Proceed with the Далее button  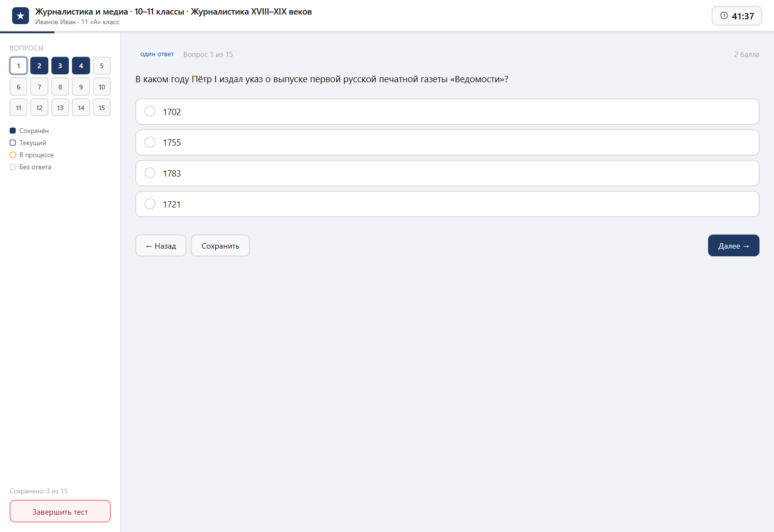733,246
